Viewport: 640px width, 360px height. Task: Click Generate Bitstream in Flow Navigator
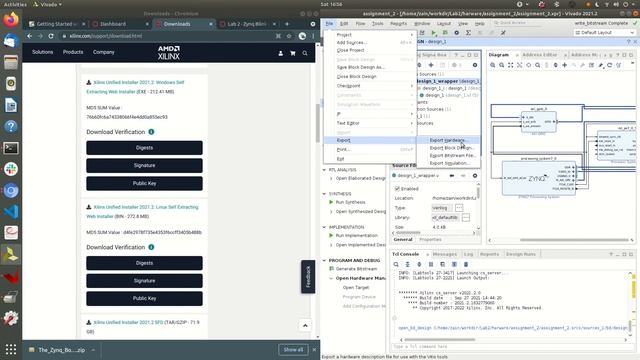356,269
